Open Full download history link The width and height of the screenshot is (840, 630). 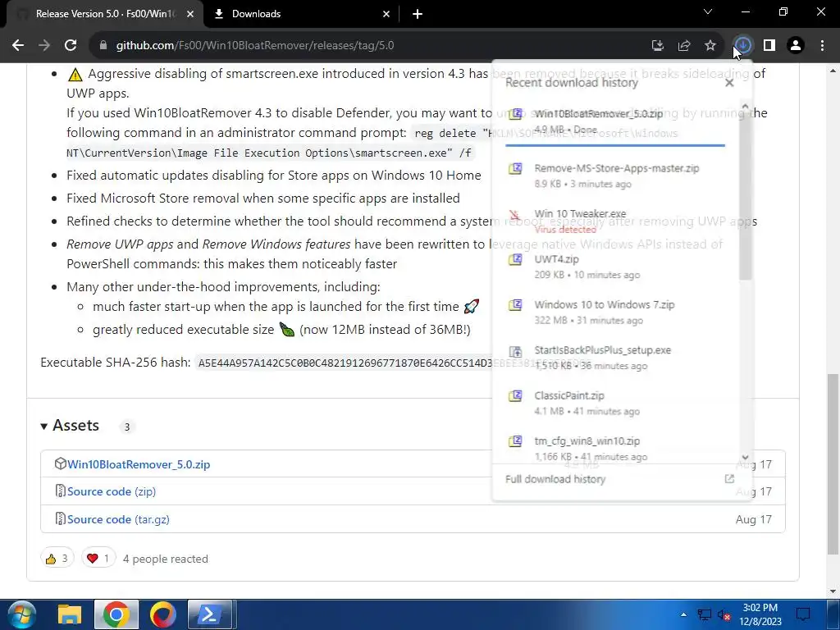555,479
